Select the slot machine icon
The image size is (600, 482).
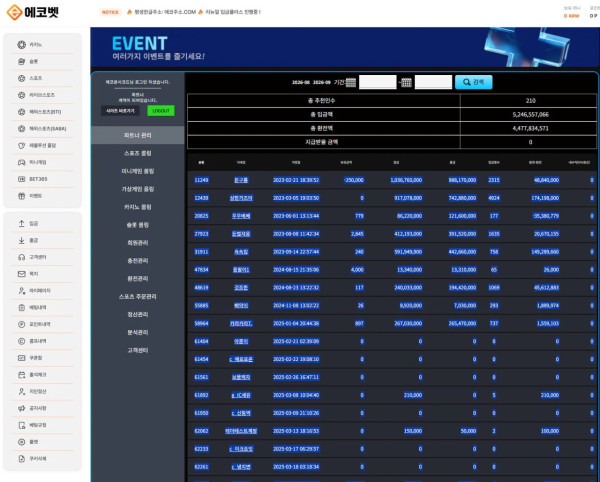click(22, 62)
